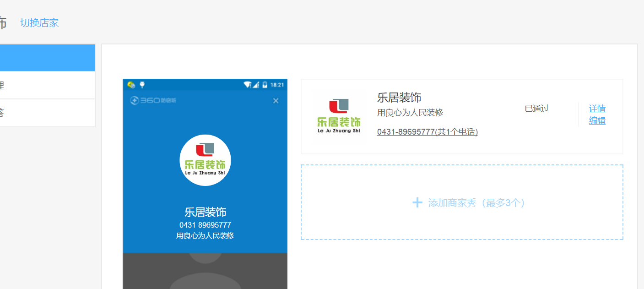644x289 pixels.
Task: Close the 360 phone preview overlay
Action: click(276, 101)
